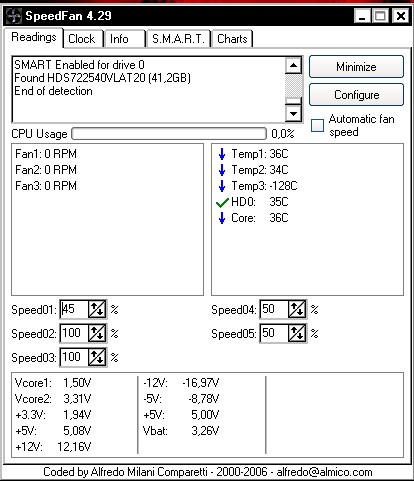Switch to the Clock tab
414x481 pixels.
pos(82,39)
